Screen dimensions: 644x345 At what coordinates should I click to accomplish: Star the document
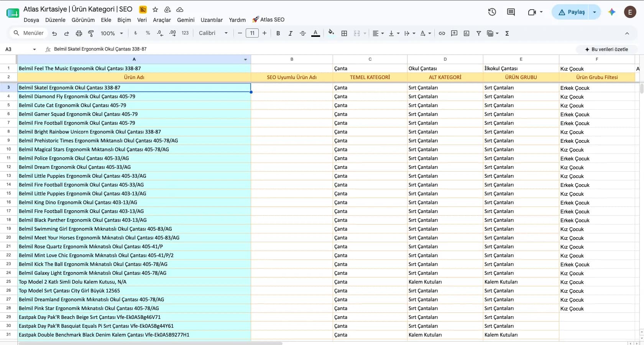155,10
